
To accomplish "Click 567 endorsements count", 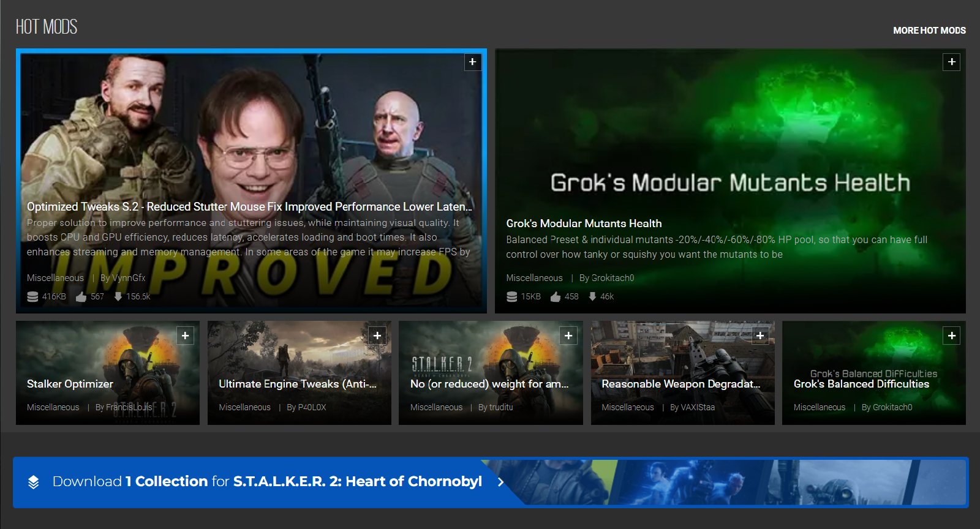I will click(97, 296).
